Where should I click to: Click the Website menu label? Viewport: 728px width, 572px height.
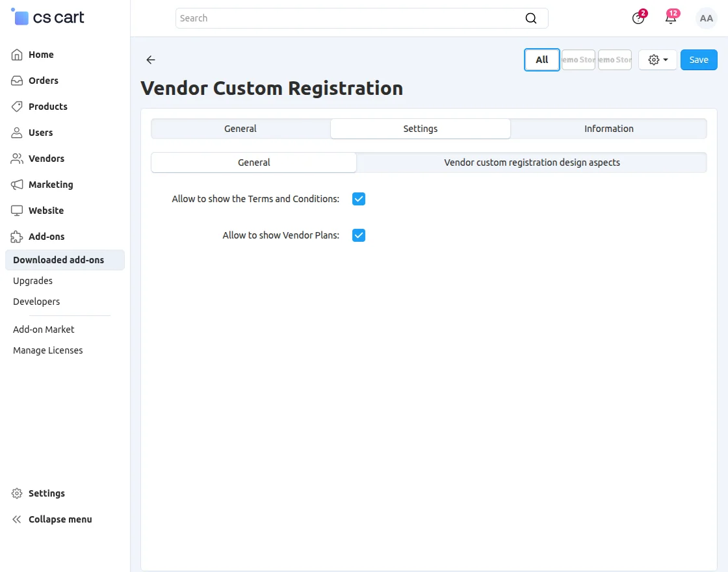tap(46, 211)
